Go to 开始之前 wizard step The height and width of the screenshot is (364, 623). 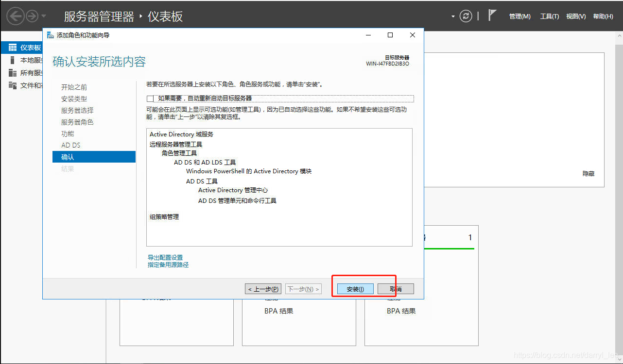point(74,87)
